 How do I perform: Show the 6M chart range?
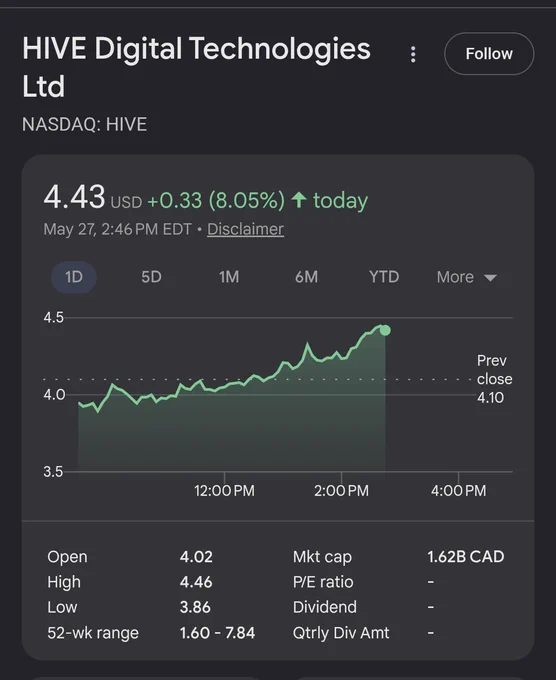click(x=306, y=277)
